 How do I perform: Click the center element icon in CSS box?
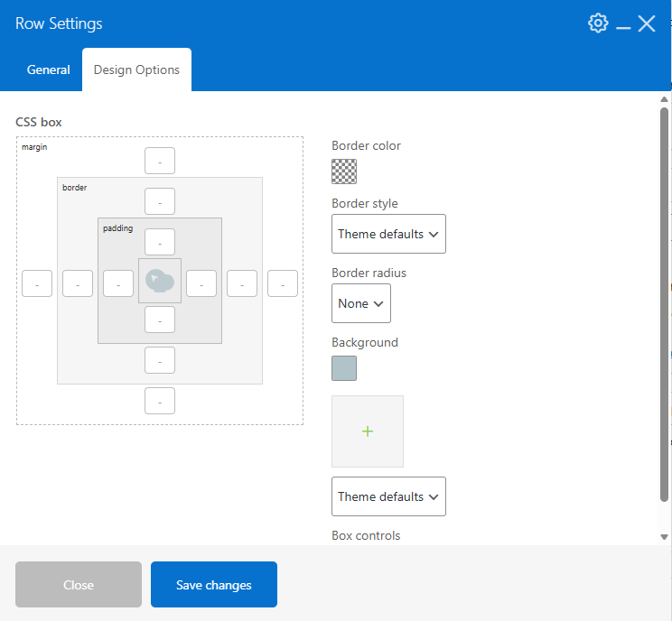point(160,281)
